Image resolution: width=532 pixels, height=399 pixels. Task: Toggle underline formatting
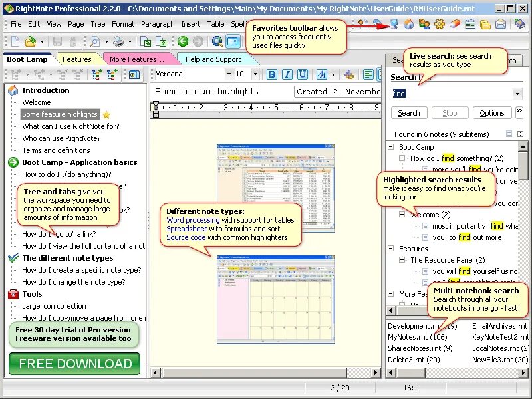(x=303, y=74)
